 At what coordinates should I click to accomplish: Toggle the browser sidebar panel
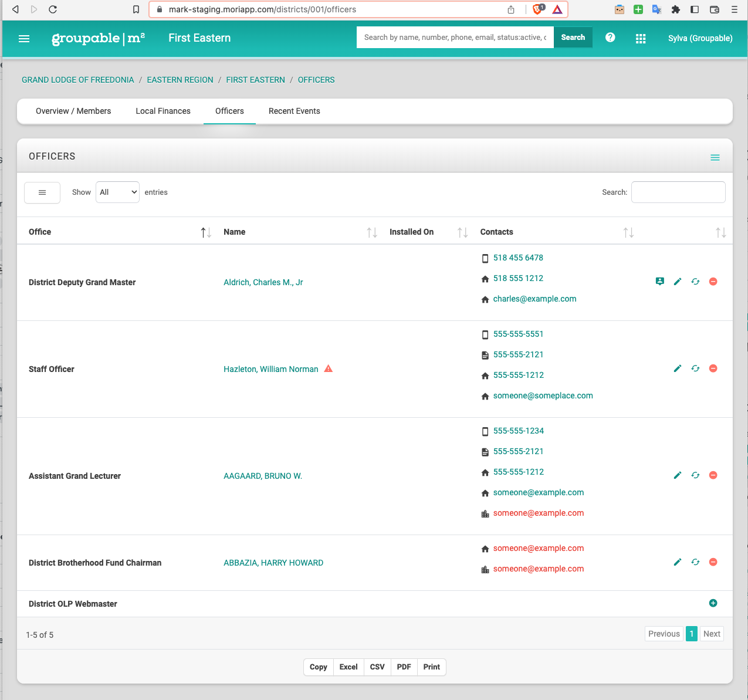pyautogui.click(x=695, y=9)
